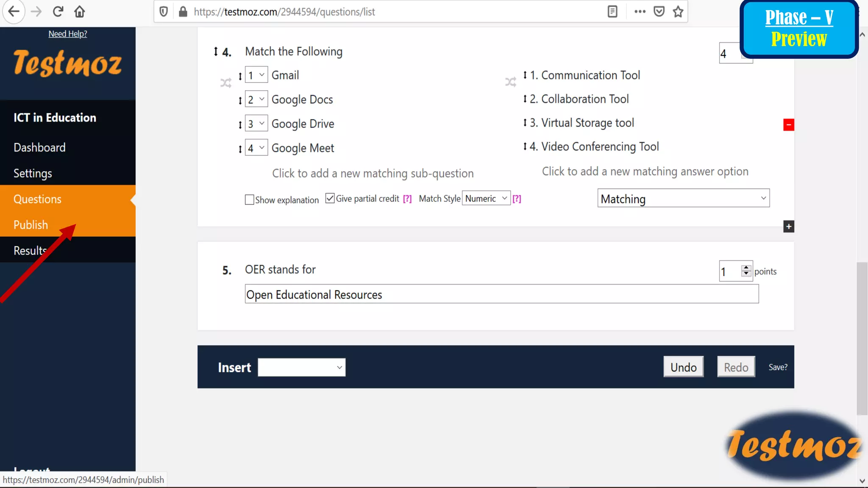Click the Need Help? link
The image size is (868, 488).
[68, 34]
